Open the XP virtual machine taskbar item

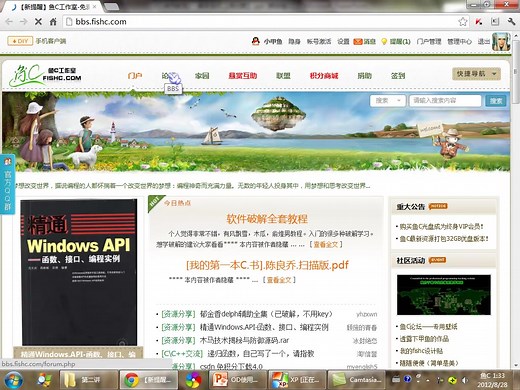[x=297, y=380]
